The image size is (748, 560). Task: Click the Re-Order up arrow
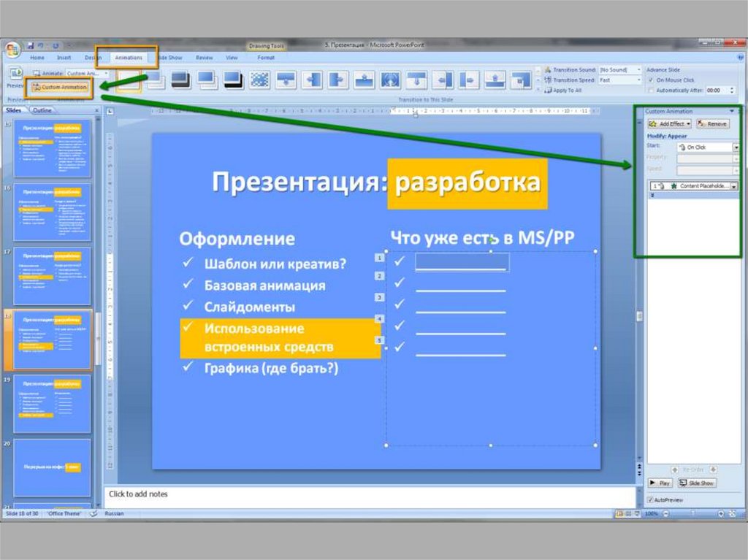(x=674, y=470)
